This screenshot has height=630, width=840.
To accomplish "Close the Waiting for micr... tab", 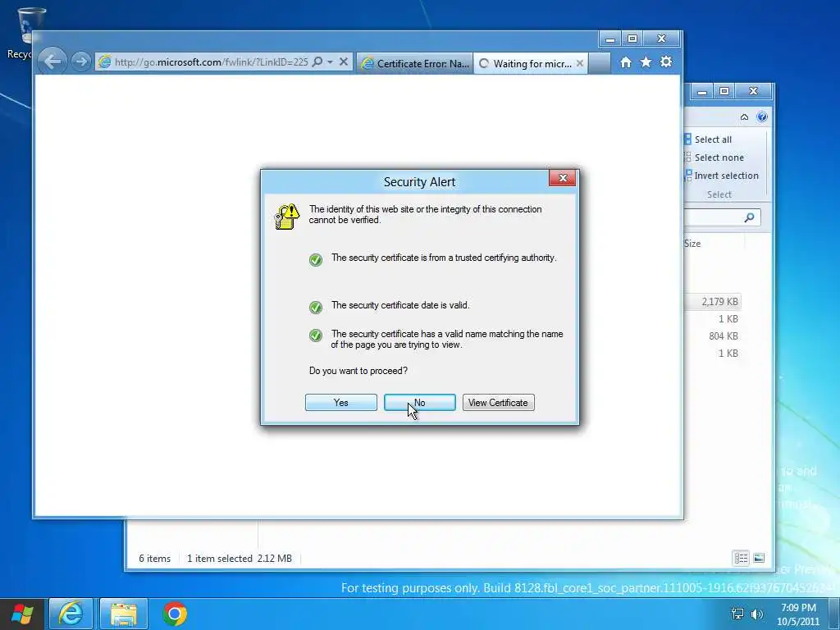I will click(x=580, y=63).
